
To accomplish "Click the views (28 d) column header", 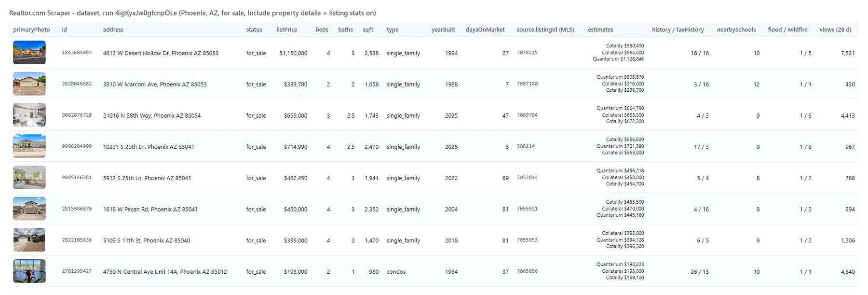I will click(835, 29).
